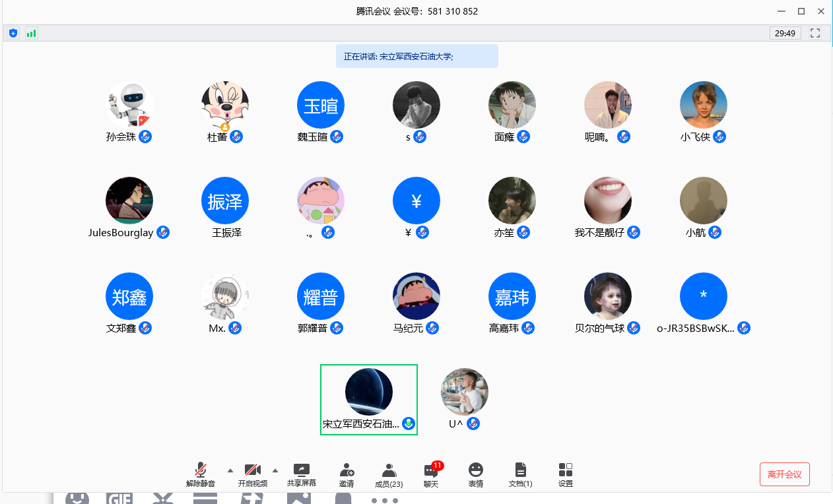Click the 正在讲话 speaker banner
The image size is (833, 504).
(x=416, y=57)
